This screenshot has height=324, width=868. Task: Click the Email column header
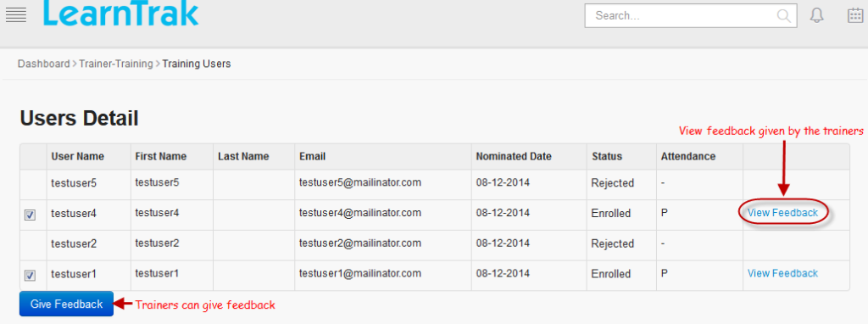(312, 156)
